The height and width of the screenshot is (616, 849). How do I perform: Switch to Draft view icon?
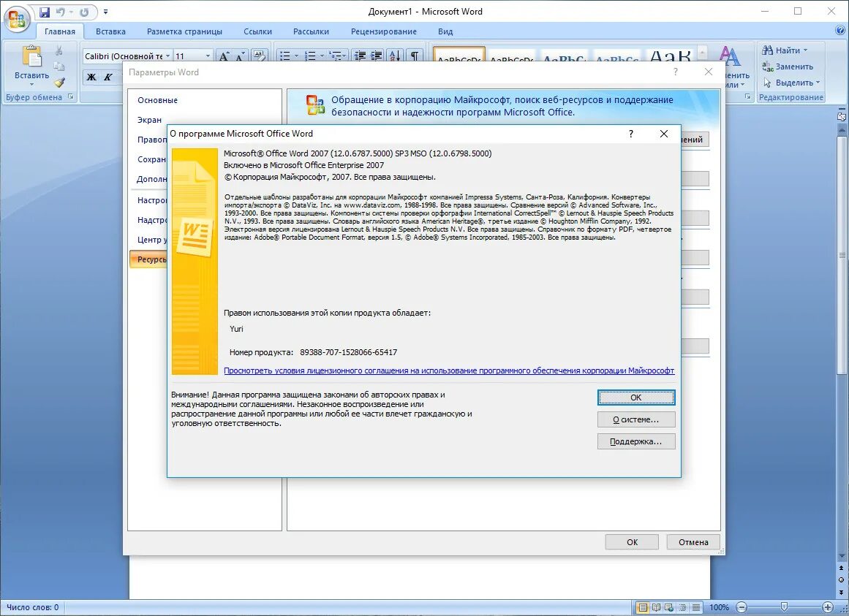695,607
